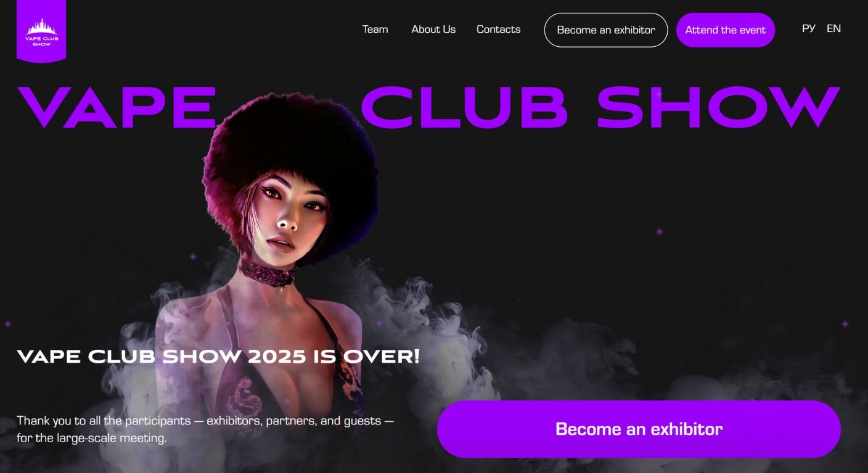Open the Team menu item

click(375, 30)
